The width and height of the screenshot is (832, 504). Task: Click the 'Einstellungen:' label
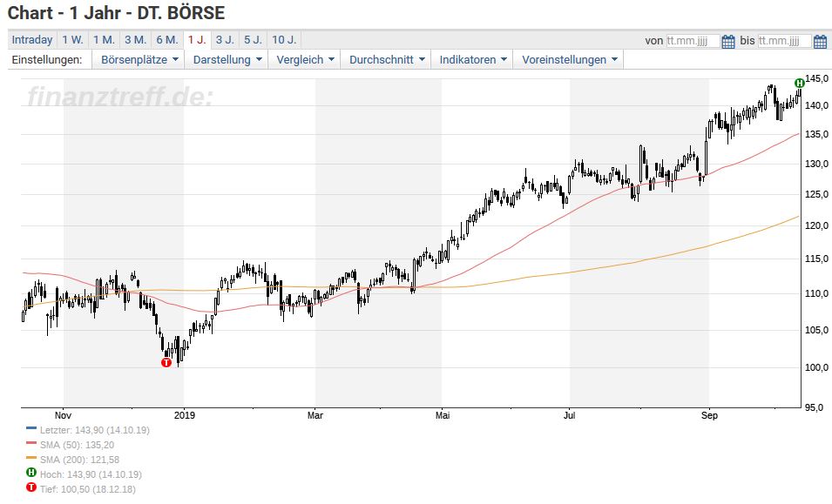[47, 60]
